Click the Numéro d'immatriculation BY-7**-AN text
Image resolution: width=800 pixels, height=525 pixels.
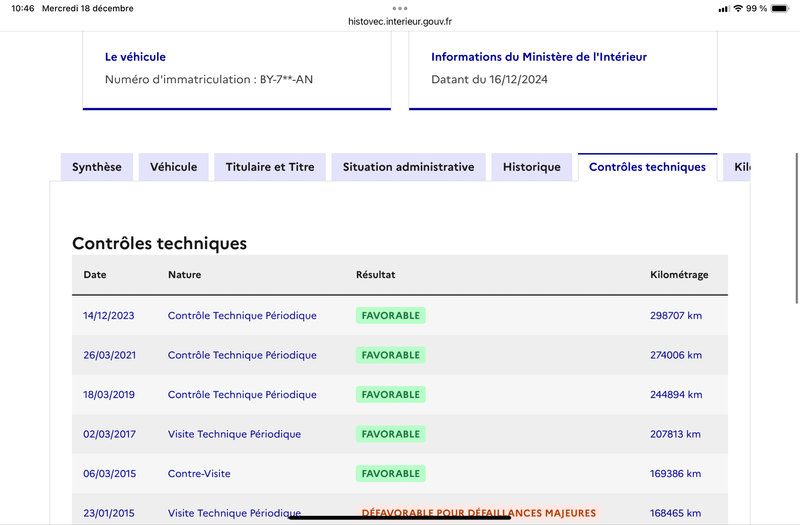pos(209,79)
